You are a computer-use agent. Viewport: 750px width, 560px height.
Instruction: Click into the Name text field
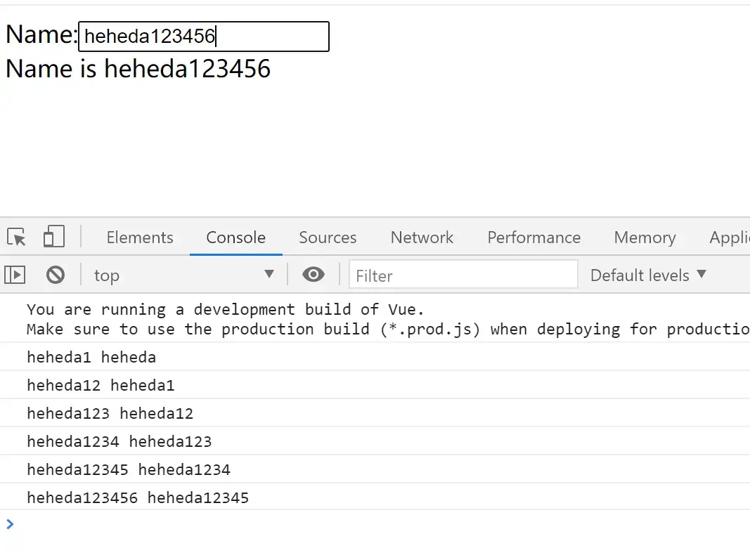pyautogui.click(x=204, y=37)
